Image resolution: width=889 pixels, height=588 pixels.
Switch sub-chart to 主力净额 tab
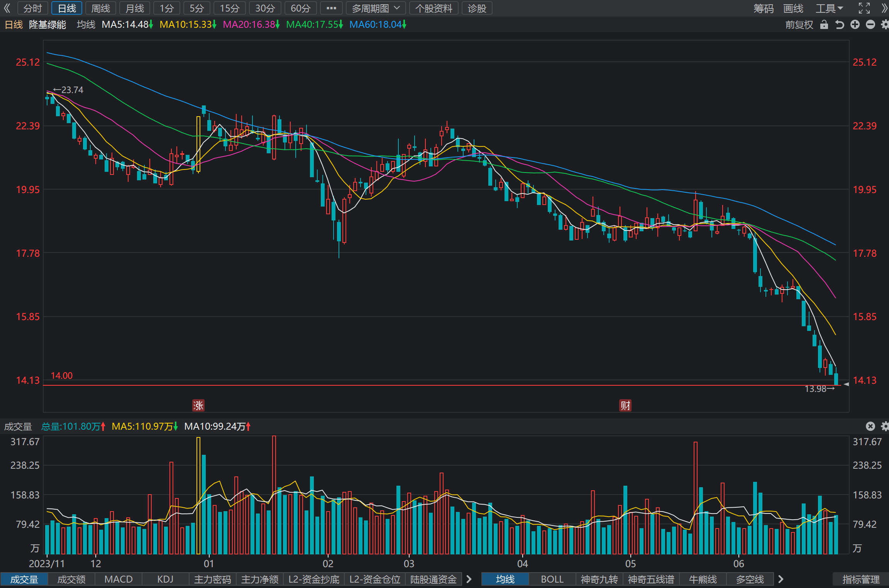(260, 579)
